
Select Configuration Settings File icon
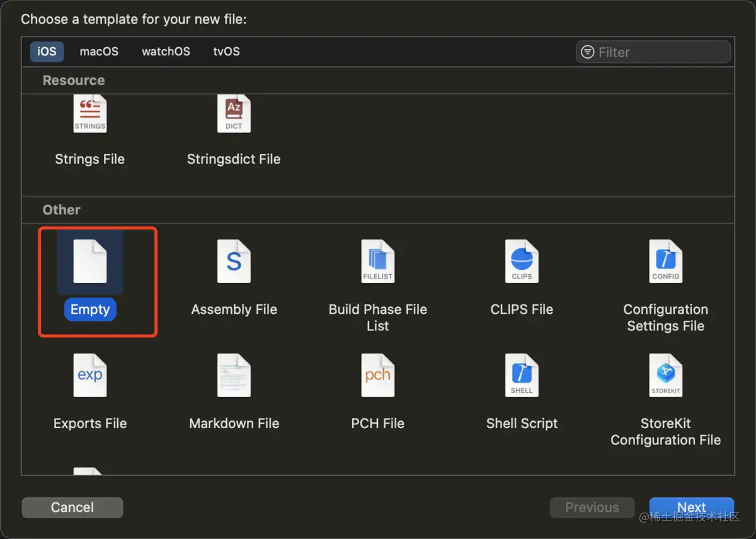coord(665,261)
